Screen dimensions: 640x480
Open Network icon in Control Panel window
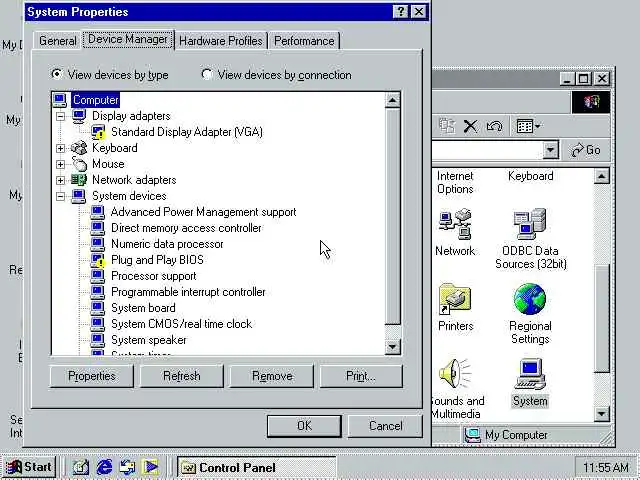[455, 224]
